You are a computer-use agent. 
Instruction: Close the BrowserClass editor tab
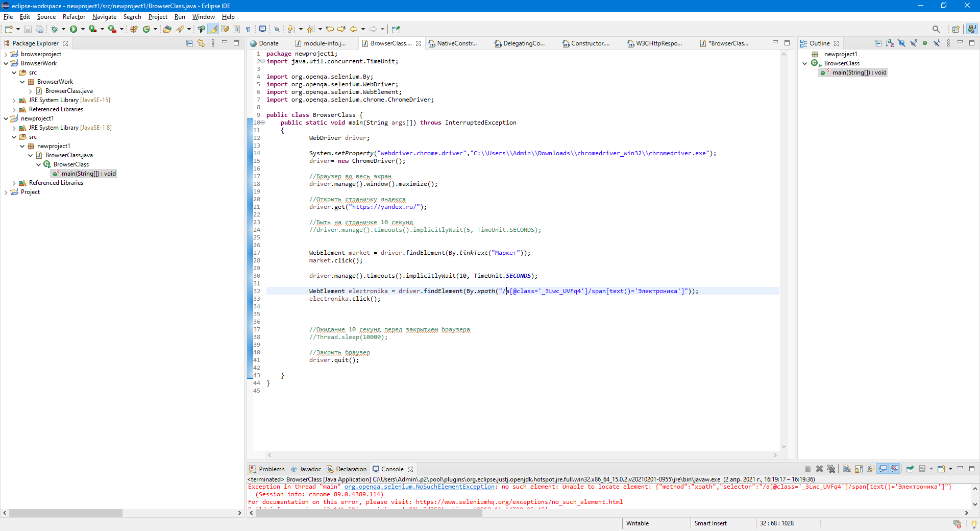[419, 43]
